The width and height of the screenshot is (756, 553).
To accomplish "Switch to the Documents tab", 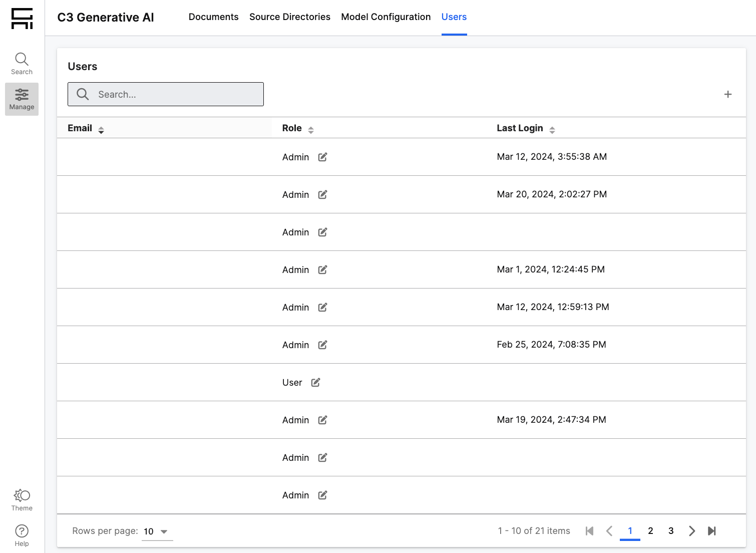I will click(x=213, y=17).
